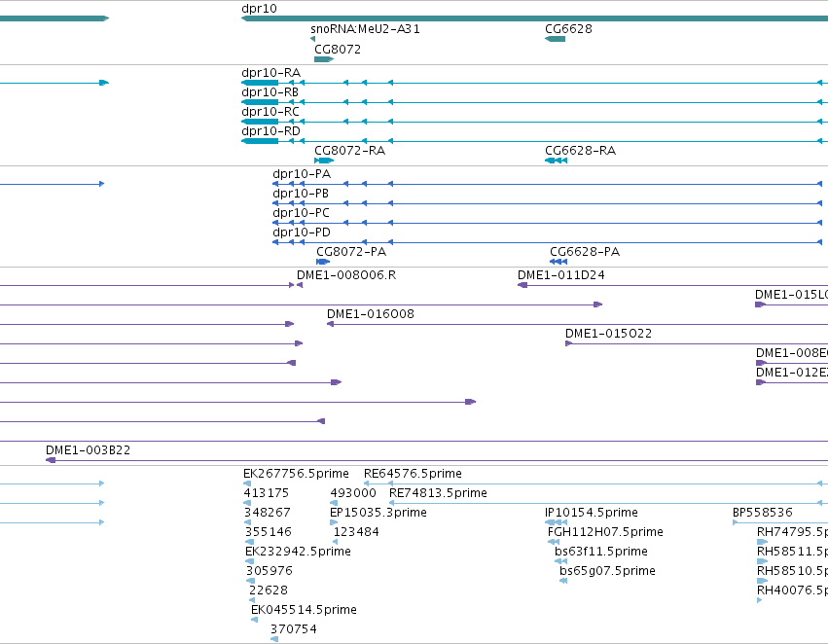Click the CG6628 gene arrow glyph
The height and width of the screenshot is (644, 828).
click(x=555, y=39)
